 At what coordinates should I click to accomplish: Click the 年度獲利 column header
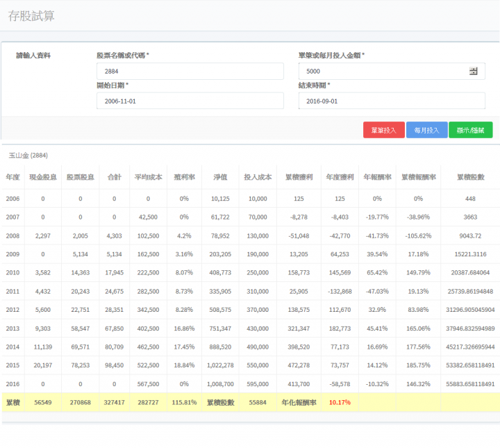tap(340, 177)
